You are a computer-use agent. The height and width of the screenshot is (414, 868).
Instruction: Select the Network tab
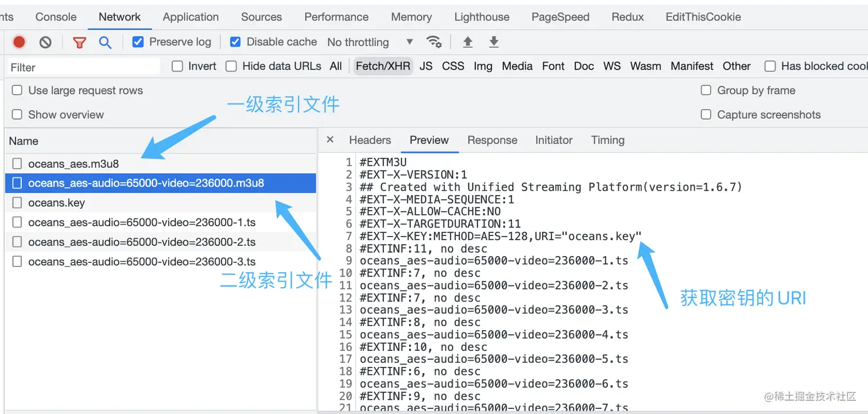click(x=120, y=17)
